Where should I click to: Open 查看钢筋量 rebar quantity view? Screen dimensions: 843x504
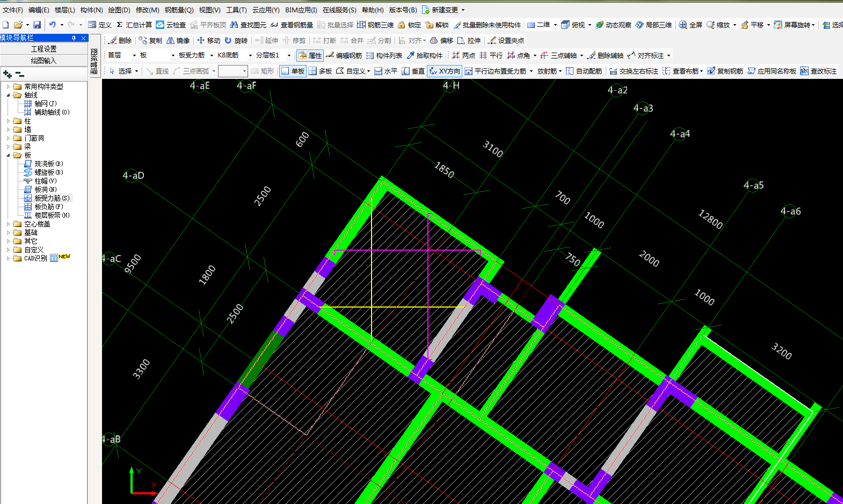click(x=292, y=25)
